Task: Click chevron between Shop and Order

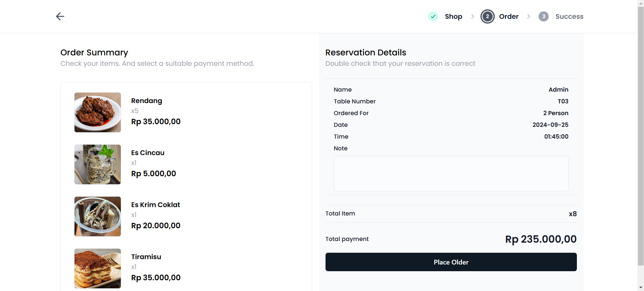Action: click(473, 16)
